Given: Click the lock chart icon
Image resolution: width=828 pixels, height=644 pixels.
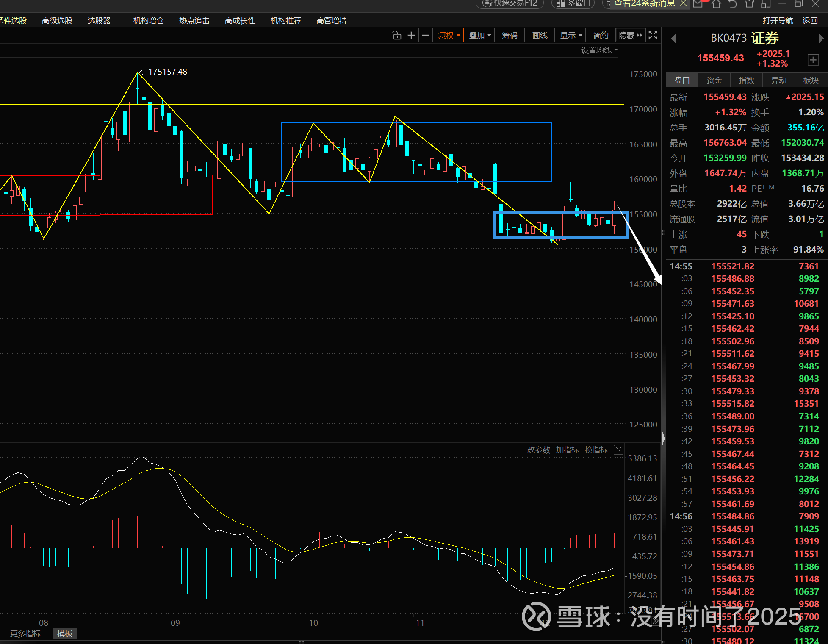Looking at the screenshot, I should [397, 36].
